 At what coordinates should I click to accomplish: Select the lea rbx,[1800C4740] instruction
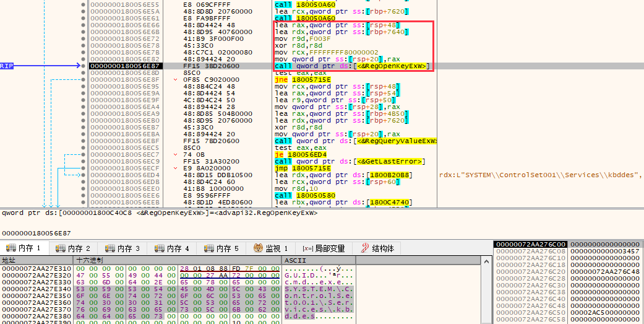pos(343,203)
